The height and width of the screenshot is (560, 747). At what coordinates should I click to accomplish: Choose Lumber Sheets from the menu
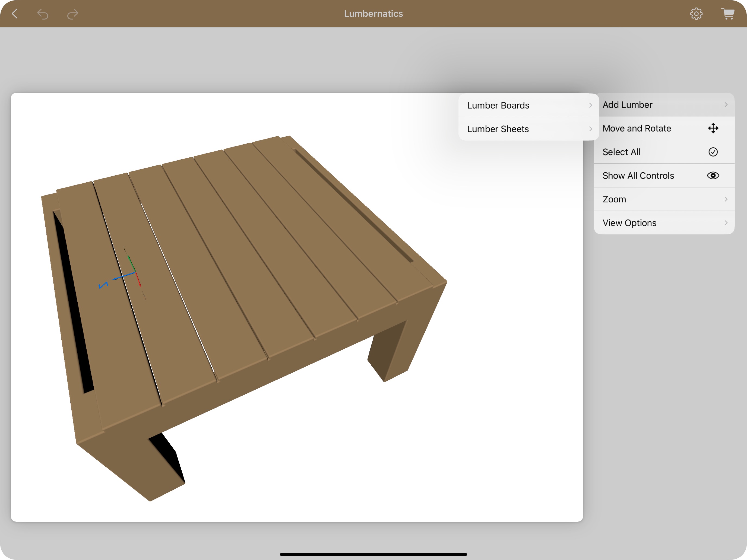[498, 129]
